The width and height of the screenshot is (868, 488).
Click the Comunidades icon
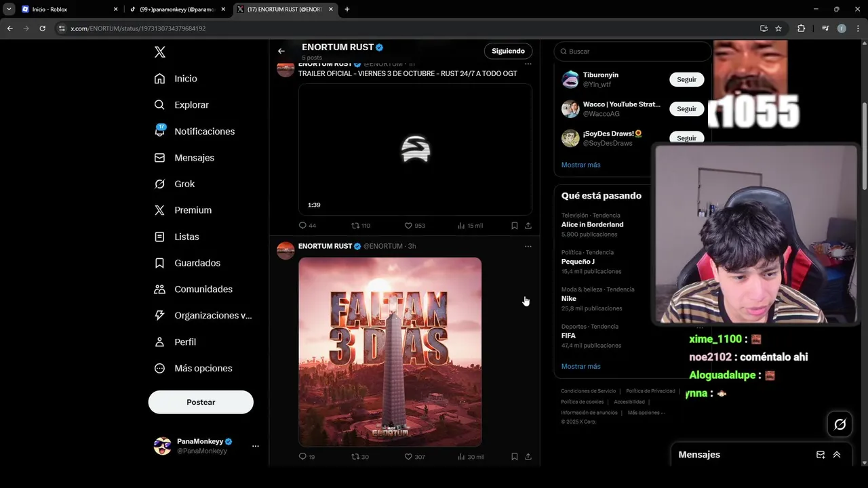[x=160, y=289]
